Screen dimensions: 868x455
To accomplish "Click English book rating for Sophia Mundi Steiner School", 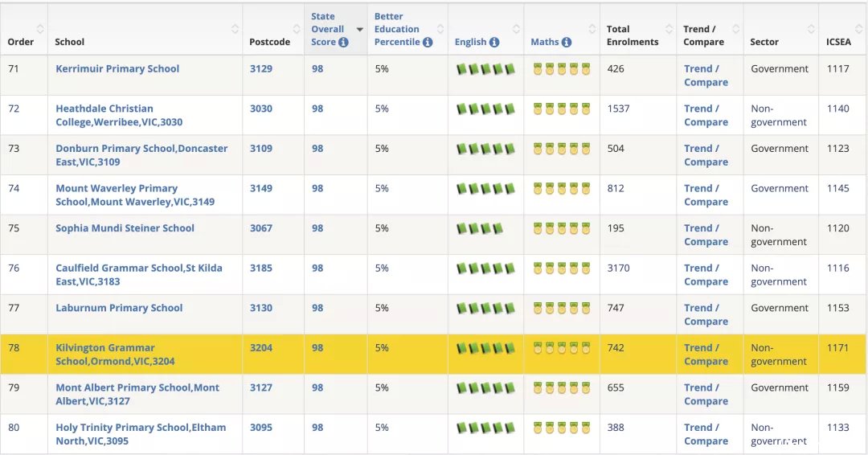I will [x=479, y=228].
